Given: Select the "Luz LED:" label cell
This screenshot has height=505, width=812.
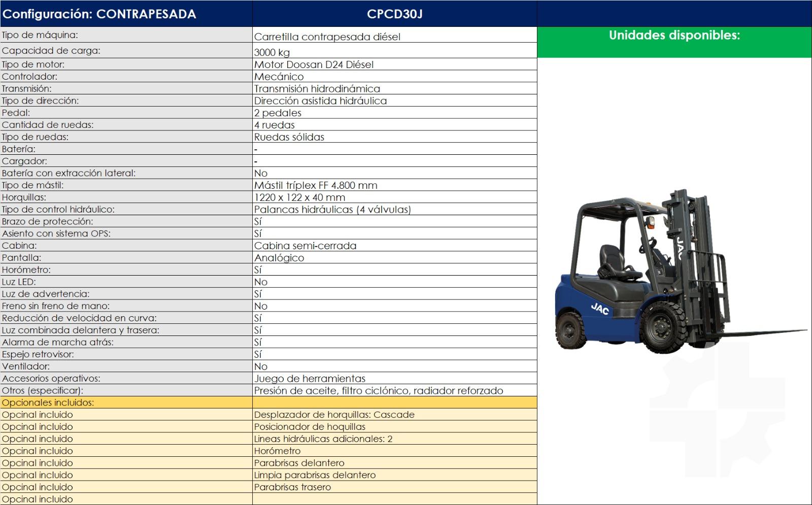Looking at the screenshot, I should pos(19,282).
